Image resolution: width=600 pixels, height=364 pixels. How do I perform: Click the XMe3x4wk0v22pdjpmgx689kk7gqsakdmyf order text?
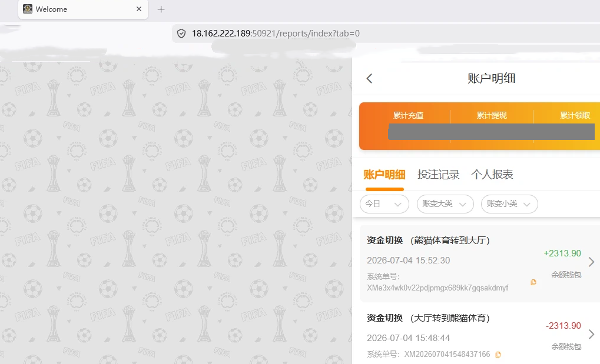tap(437, 288)
